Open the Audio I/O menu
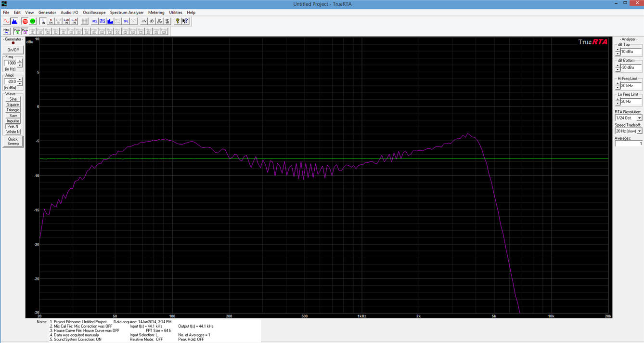The height and width of the screenshot is (343, 644). point(69,13)
